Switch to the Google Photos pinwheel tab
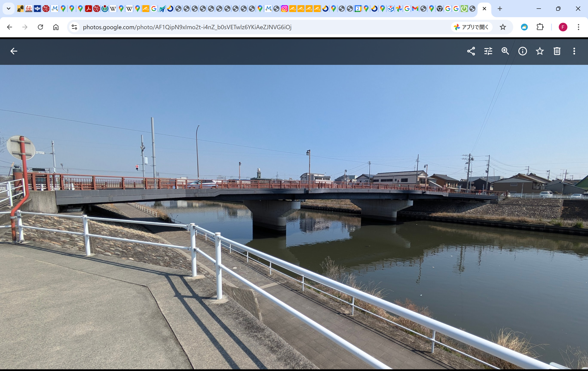Image resolution: width=588 pixels, height=371 pixels. click(399, 9)
